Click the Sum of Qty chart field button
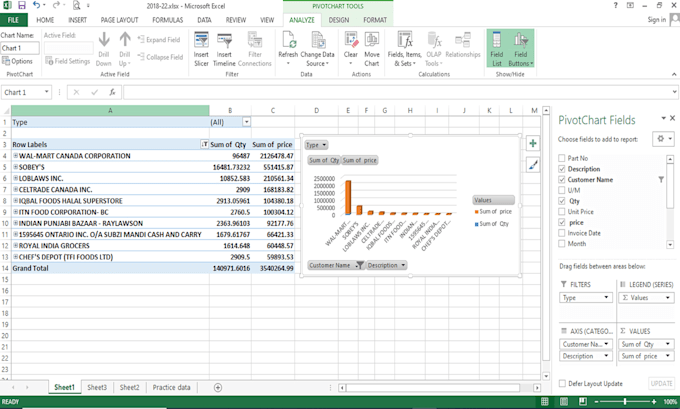This screenshot has height=409, width=680. tap(324, 160)
